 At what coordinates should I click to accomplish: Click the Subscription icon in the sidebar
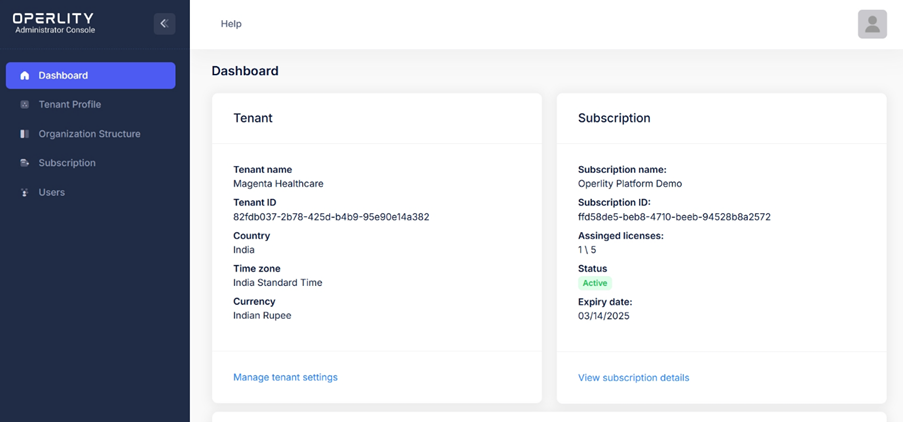click(25, 163)
